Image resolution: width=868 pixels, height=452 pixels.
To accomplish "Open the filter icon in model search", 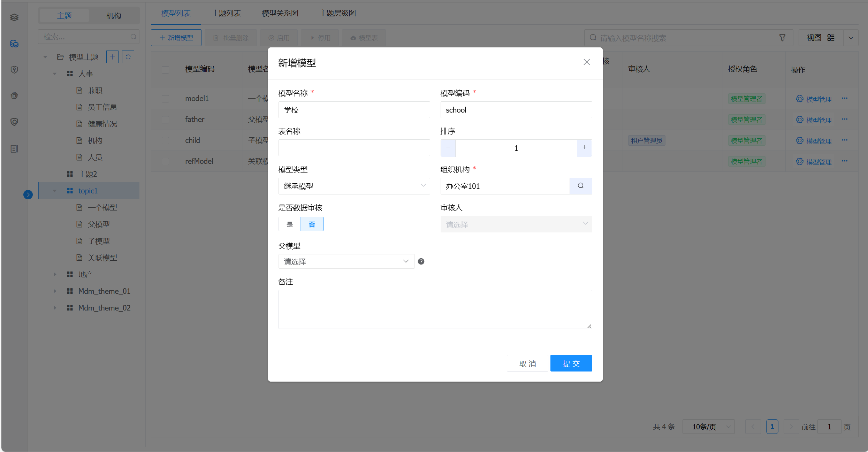I will click(783, 38).
